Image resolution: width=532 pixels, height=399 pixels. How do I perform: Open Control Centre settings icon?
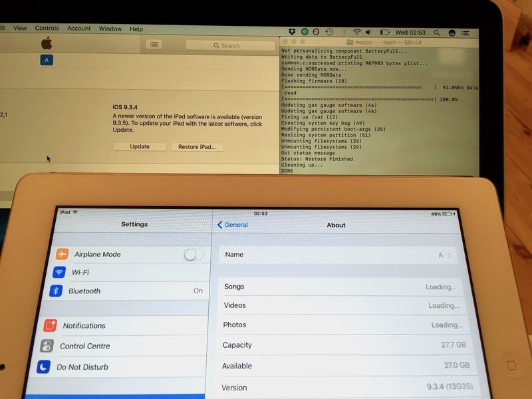(x=47, y=346)
